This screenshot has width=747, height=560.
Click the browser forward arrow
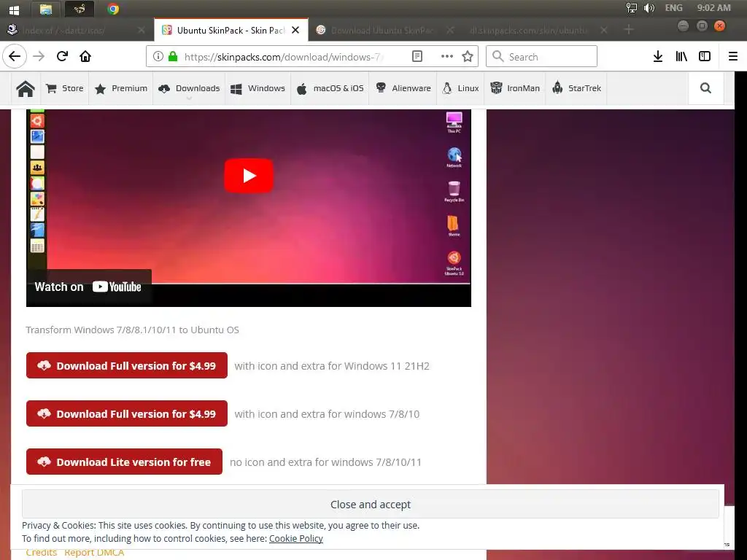(x=39, y=56)
